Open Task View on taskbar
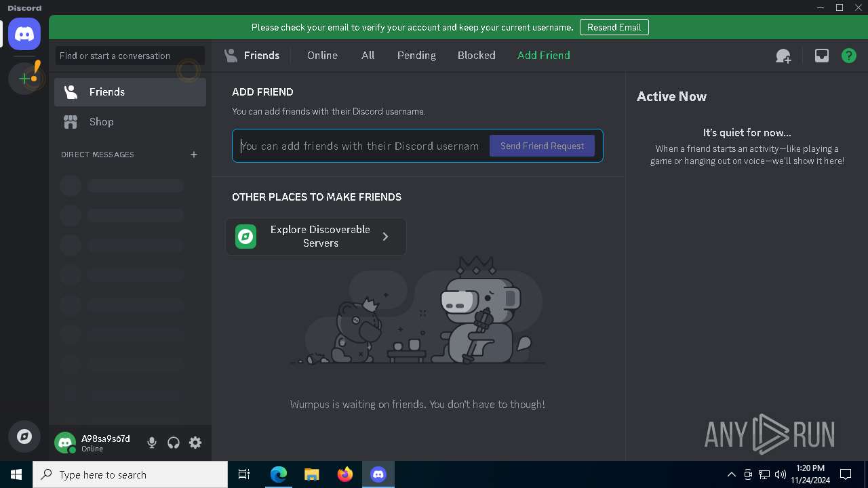The width and height of the screenshot is (868, 488). [244, 474]
